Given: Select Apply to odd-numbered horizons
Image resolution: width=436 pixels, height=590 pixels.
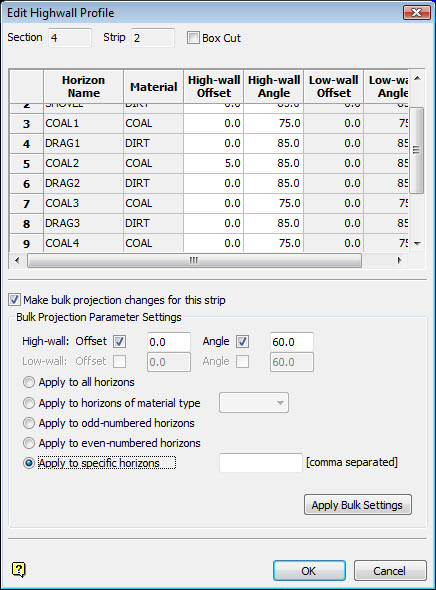Looking at the screenshot, I should [29, 423].
